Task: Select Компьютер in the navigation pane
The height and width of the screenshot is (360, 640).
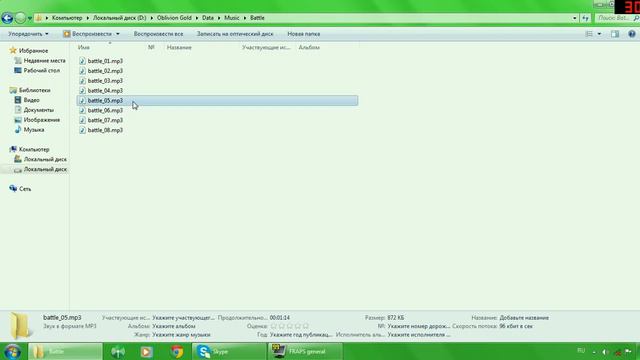Action: click(34, 149)
